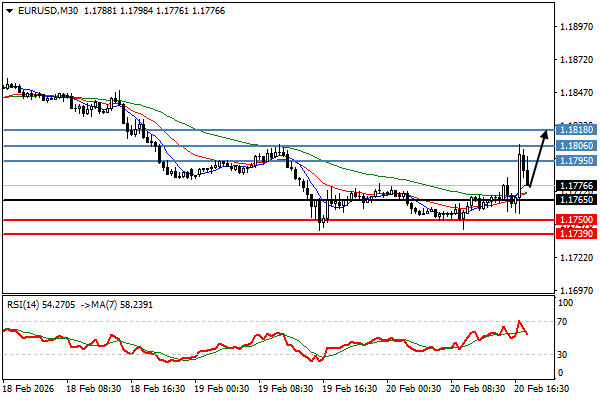Screen dimensions: 600x400
Task: Click the RSI 100 scale label
Action: point(566,302)
